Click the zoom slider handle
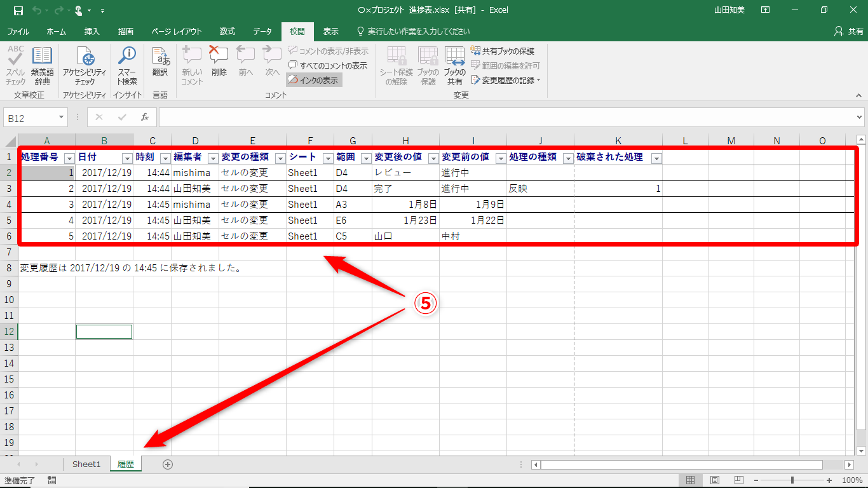This screenshot has width=868, height=488. tap(792, 480)
